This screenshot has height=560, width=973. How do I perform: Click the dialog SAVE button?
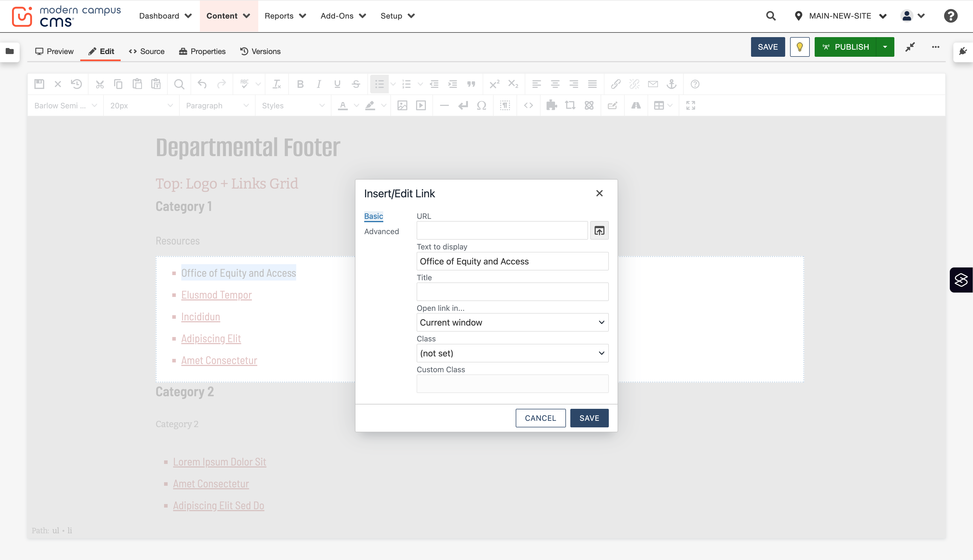589,418
